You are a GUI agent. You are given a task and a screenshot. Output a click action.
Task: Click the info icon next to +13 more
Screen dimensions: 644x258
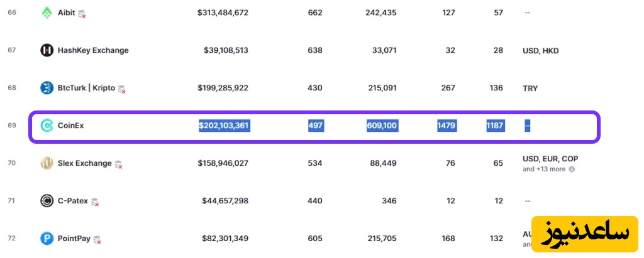[572, 169]
